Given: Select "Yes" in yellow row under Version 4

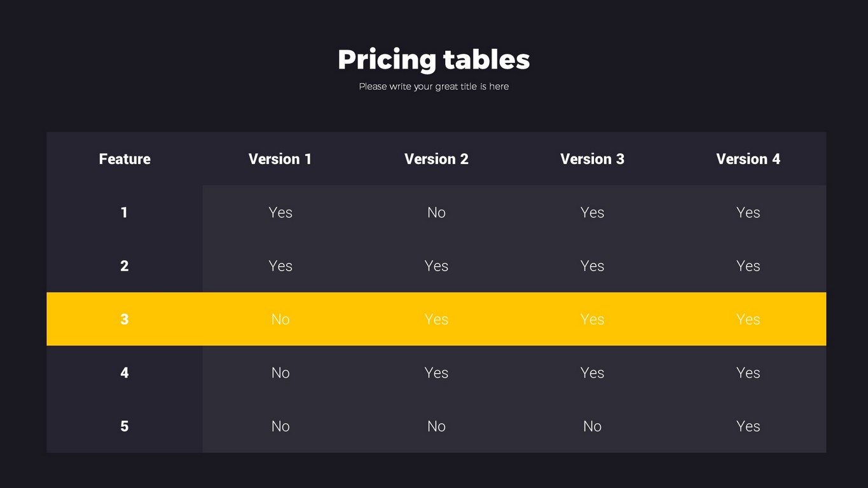Looking at the screenshot, I should 748,319.
